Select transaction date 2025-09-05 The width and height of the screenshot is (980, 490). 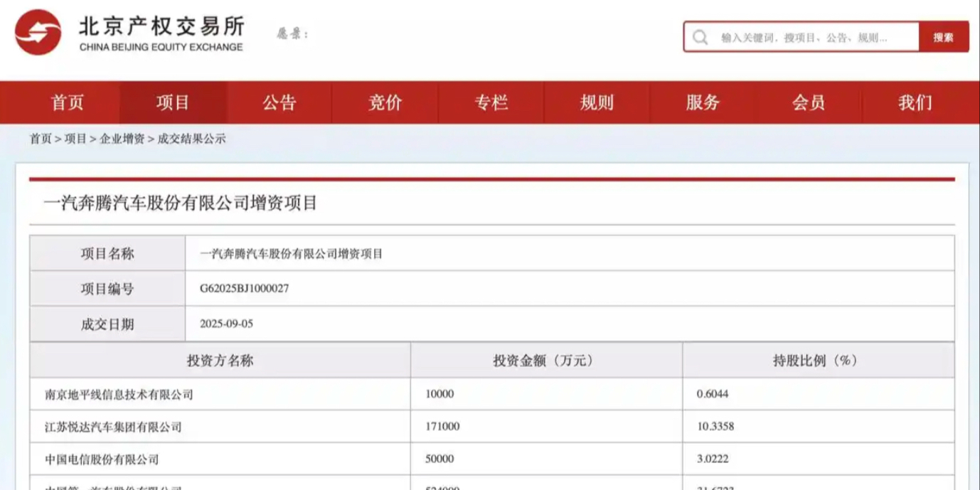click(x=227, y=324)
